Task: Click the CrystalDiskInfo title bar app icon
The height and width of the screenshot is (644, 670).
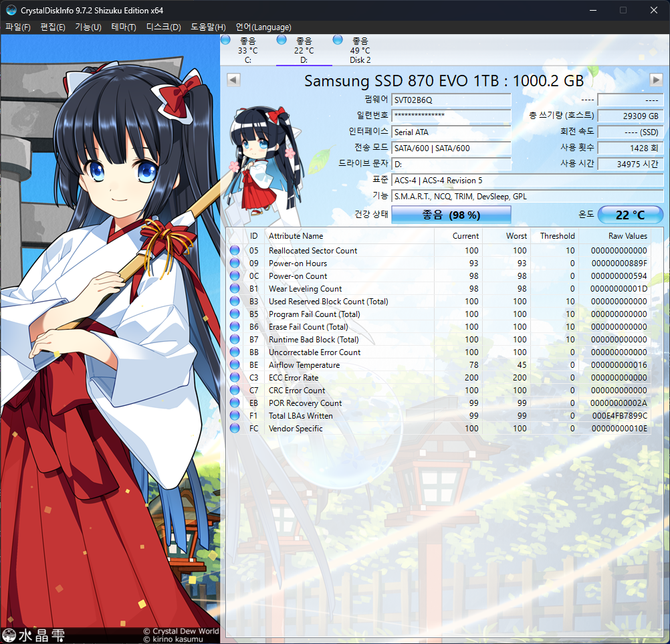Action: (x=11, y=10)
